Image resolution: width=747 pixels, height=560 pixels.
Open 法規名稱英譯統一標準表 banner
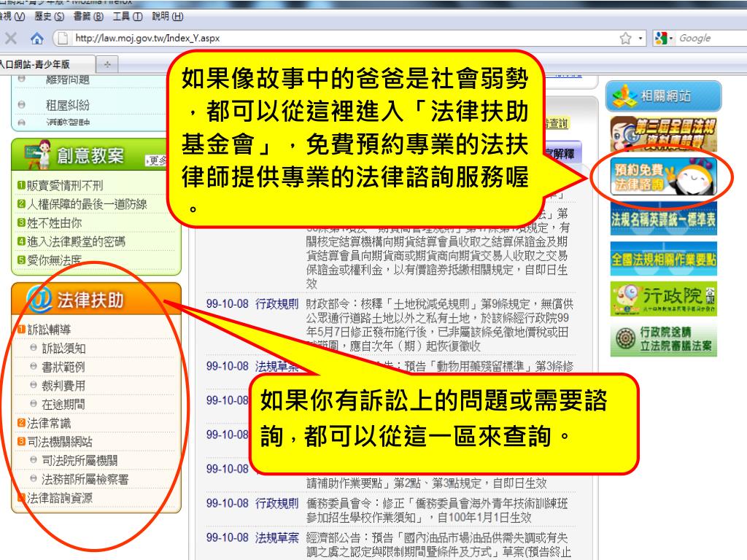[x=664, y=219]
